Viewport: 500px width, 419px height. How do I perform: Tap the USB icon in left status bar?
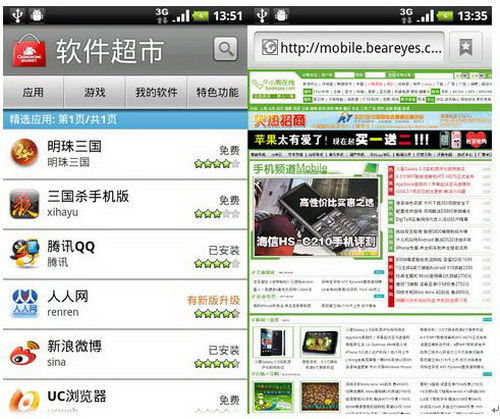18,15
